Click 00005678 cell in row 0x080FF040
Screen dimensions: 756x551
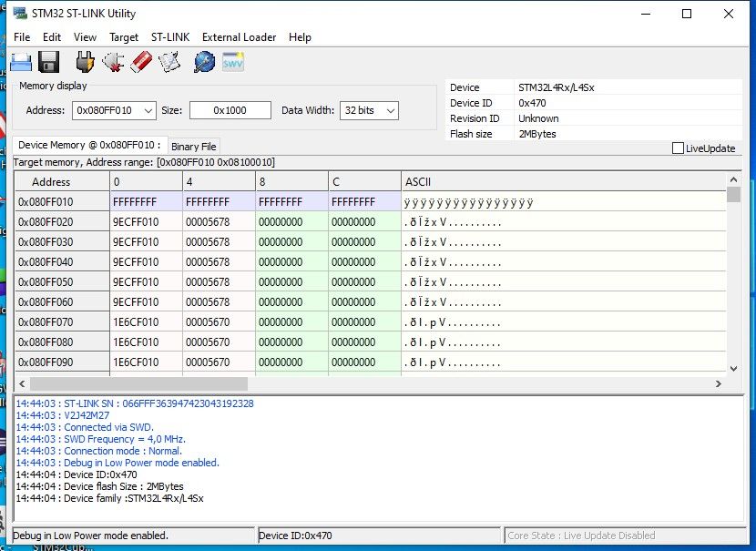[x=219, y=262]
